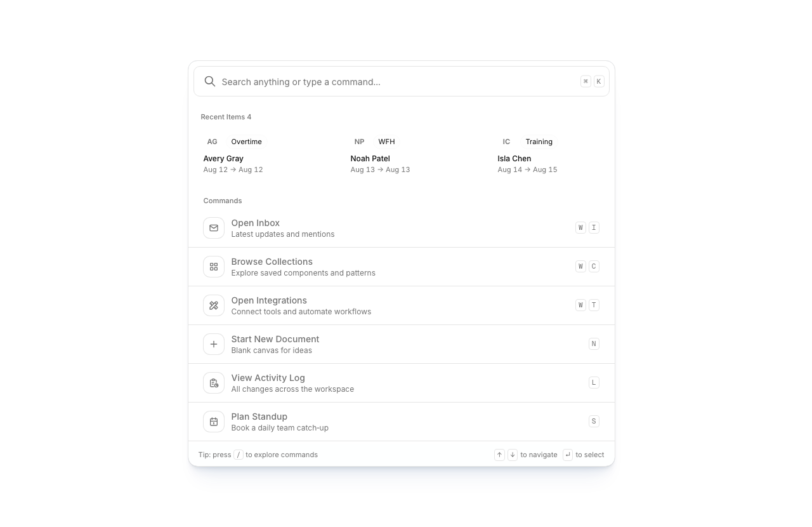Click the Training tag on Isla Chen
This screenshot has width=812, height=527.
[539, 142]
